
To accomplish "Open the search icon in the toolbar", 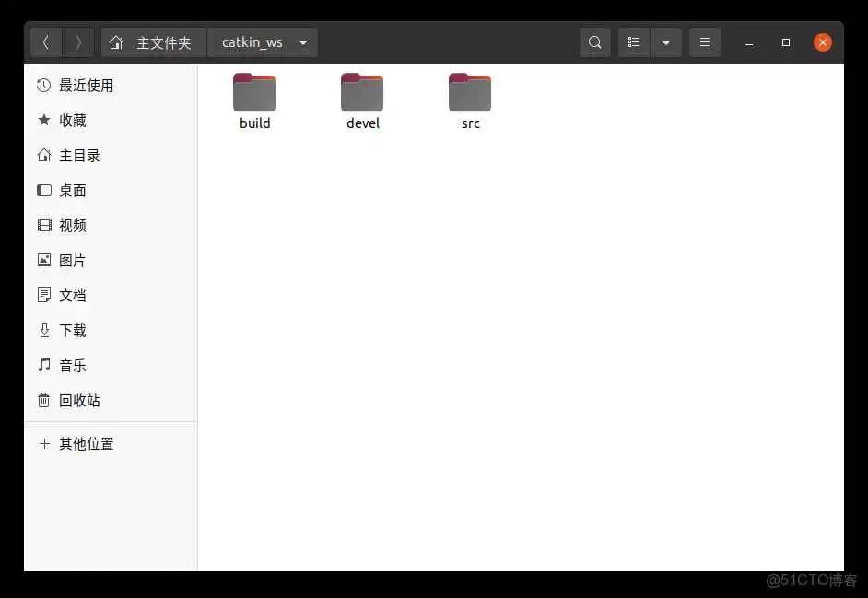I will tap(594, 41).
